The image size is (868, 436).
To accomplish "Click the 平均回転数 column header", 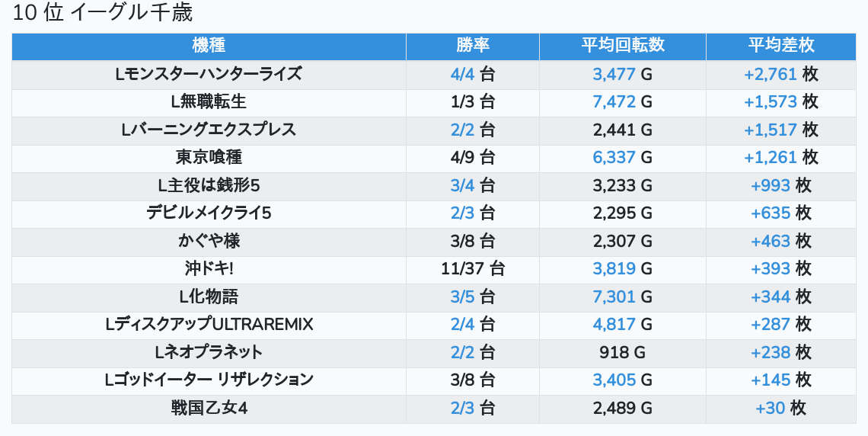I will 622,46.
